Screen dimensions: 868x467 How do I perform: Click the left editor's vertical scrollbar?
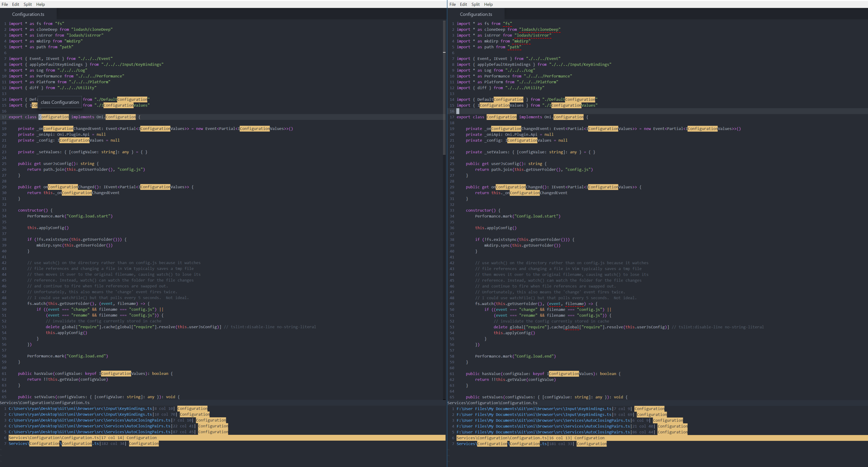444,88
